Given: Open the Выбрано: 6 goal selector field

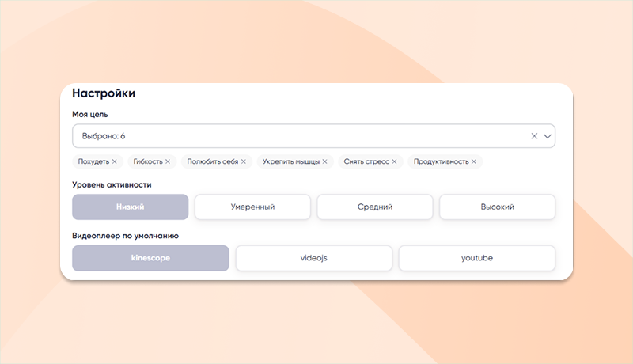Looking at the screenshot, I should tap(313, 136).
